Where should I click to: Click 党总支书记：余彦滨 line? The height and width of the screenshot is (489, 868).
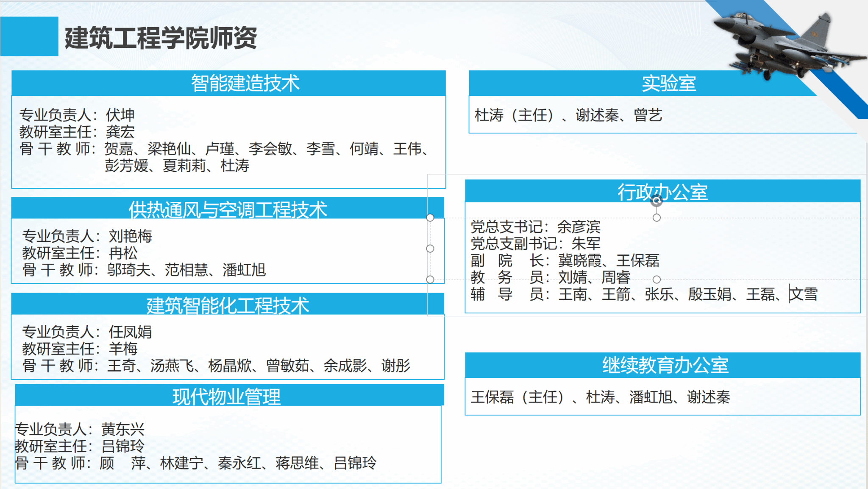[x=535, y=227]
